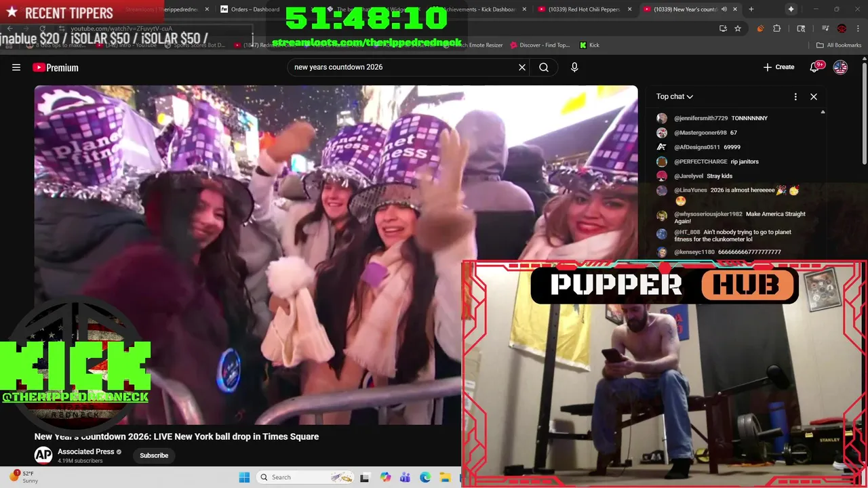Close the Red Hot Chili Peppers tab
Viewport: 868px width, 488px height.
pyautogui.click(x=630, y=9)
